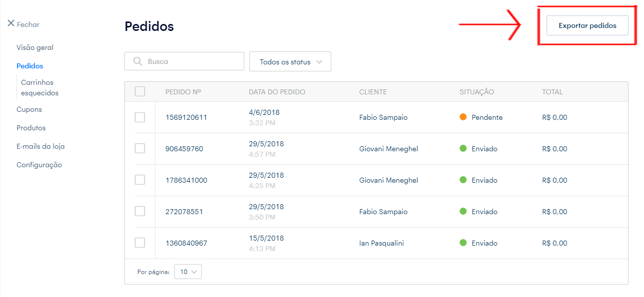
Task: Mark checkbox for order 1360840967
Action: coord(140,243)
